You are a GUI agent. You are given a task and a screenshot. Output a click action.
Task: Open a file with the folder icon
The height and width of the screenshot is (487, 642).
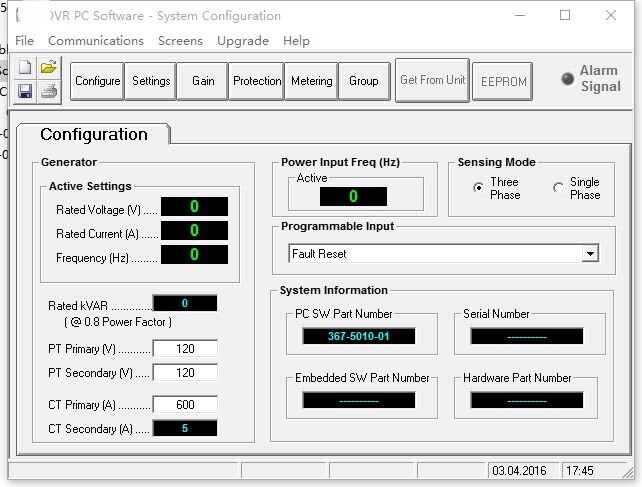point(49,68)
